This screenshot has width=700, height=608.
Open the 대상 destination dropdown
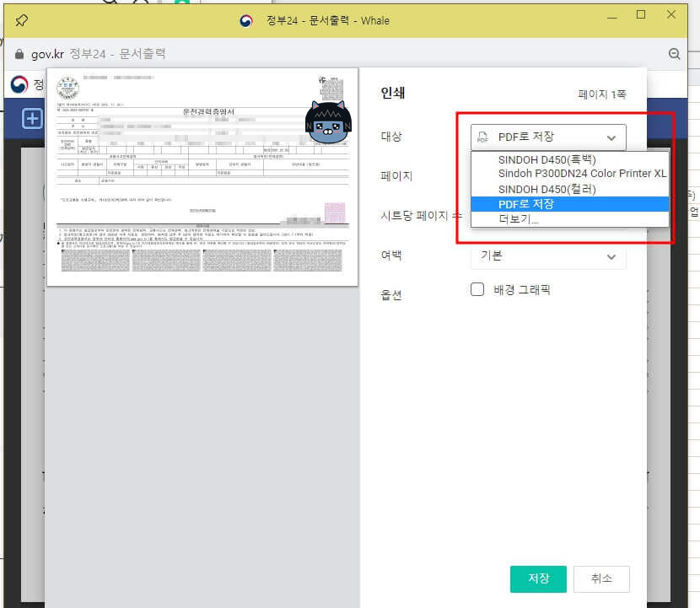click(x=548, y=136)
